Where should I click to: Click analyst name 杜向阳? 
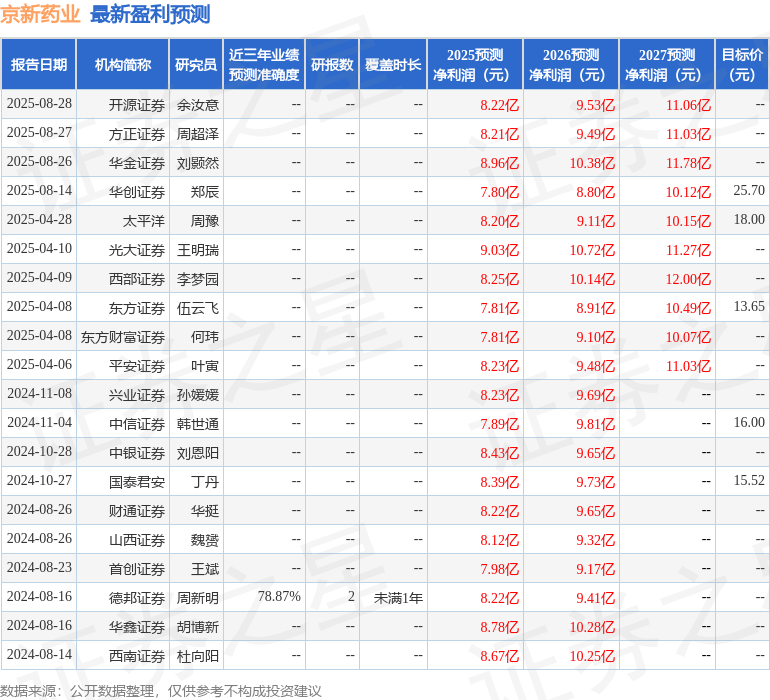click(198, 656)
